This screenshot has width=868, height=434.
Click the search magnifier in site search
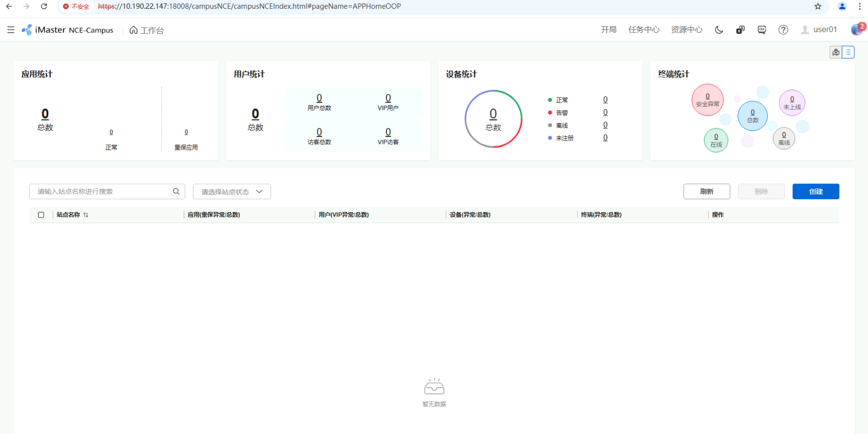176,191
